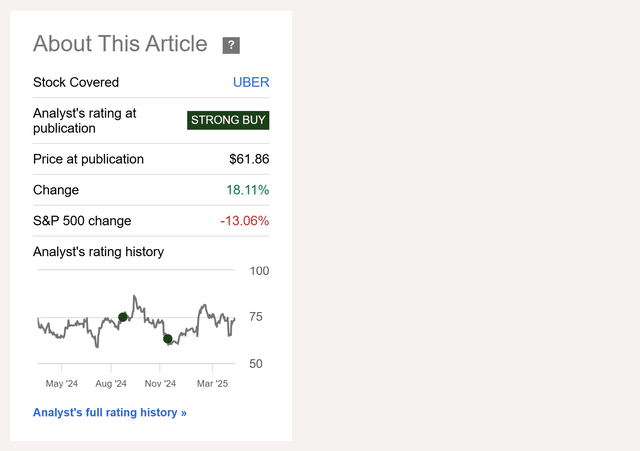Select the -13.06% S&P 500 change value
The height and width of the screenshot is (451, 640).
coord(244,221)
